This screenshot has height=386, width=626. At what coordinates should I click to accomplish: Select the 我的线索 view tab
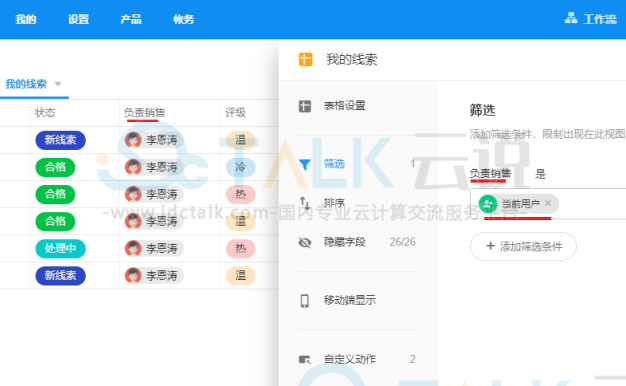pos(26,84)
